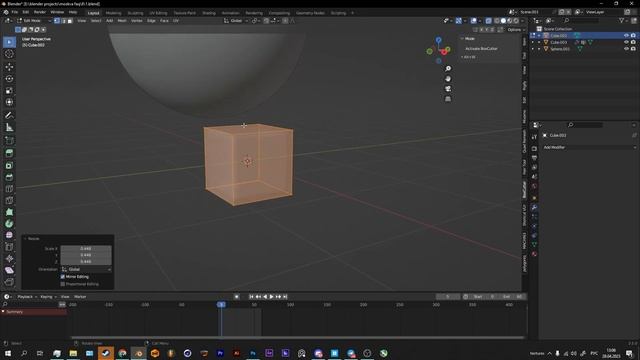The height and width of the screenshot is (360, 640).
Task: Enable vertex select mode
Action: coord(57,20)
